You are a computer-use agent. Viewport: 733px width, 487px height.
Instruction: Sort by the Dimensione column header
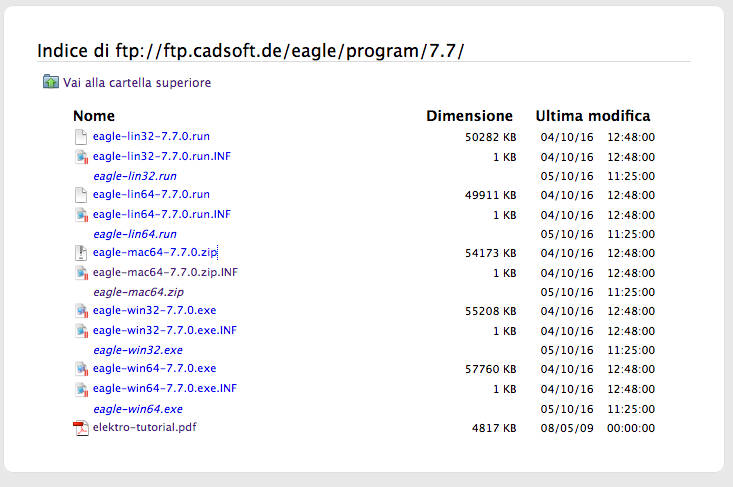tap(469, 116)
